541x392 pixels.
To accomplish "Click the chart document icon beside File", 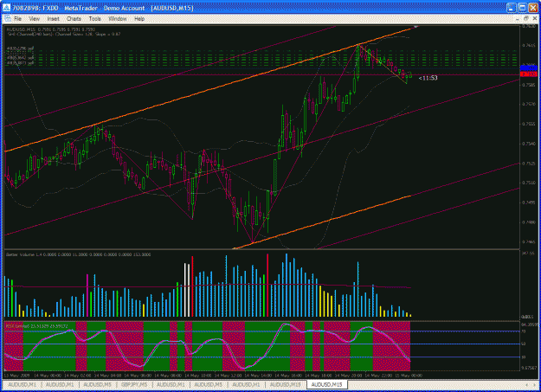I will (x=7, y=19).
